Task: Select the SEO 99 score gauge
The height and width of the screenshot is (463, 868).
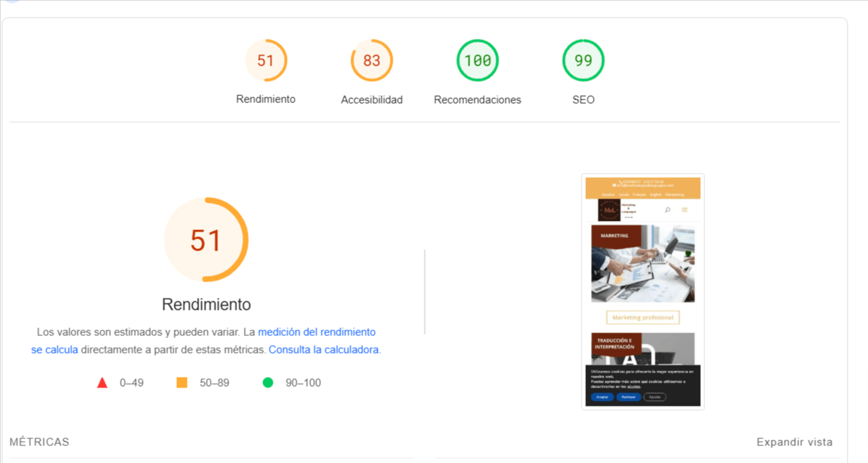Action: click(583, 61)
